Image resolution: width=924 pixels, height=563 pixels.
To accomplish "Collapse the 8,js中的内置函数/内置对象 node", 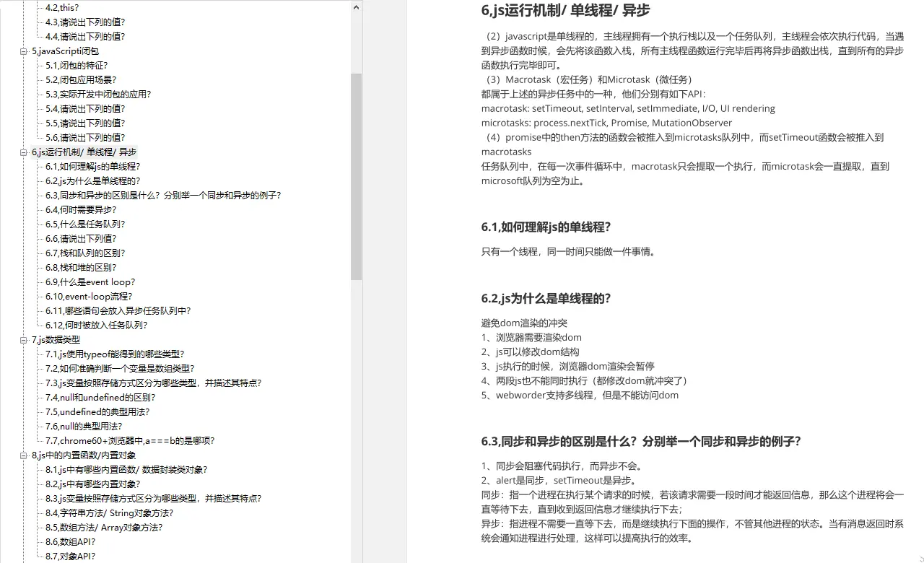I will (24, 455).
